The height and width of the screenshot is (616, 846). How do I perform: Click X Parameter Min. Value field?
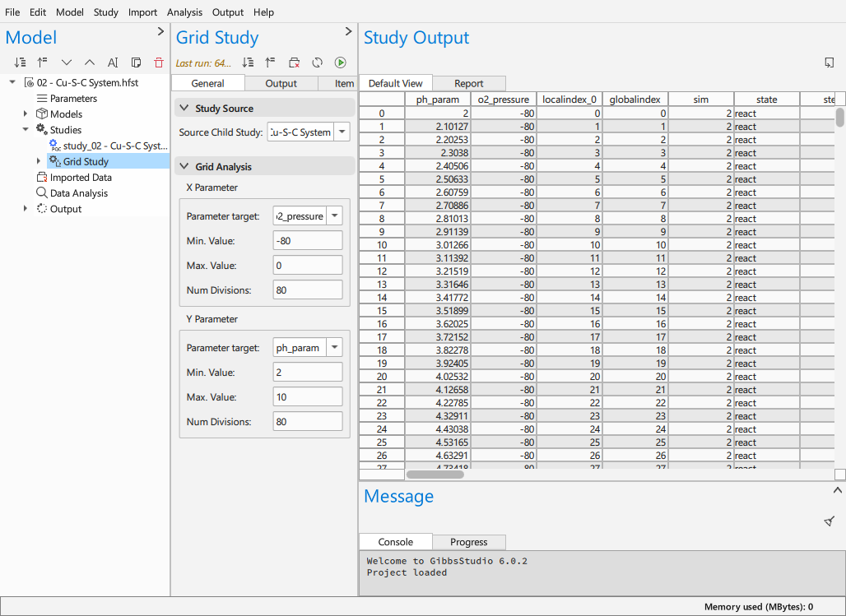(x=308, y=241)
